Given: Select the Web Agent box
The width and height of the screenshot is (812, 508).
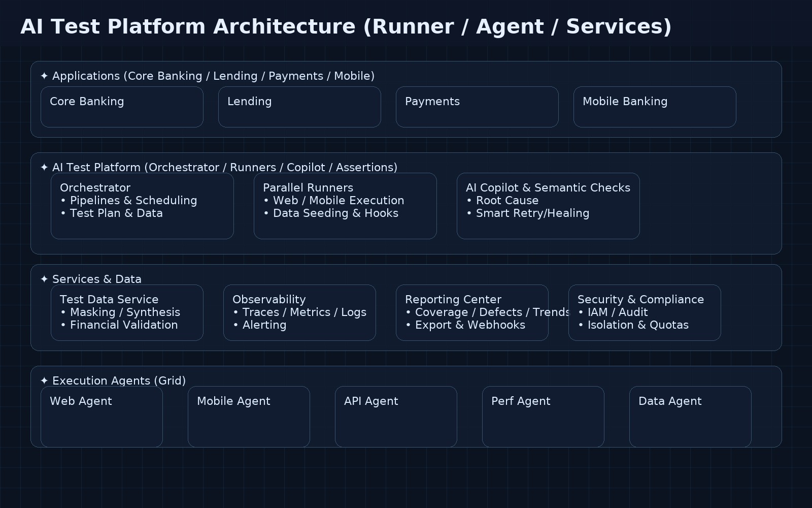Looking at the screenshot, I should [101, 417].
